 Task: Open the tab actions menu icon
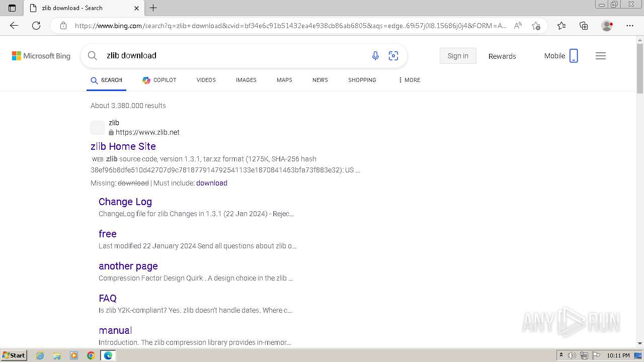pyautogui.click(x=12, y=8)
